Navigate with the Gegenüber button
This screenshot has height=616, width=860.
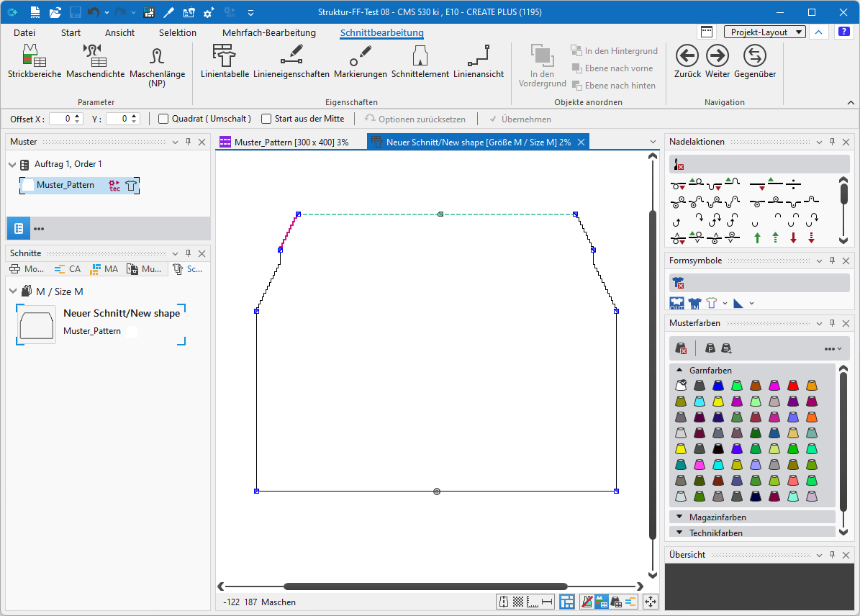coord(754,61)
